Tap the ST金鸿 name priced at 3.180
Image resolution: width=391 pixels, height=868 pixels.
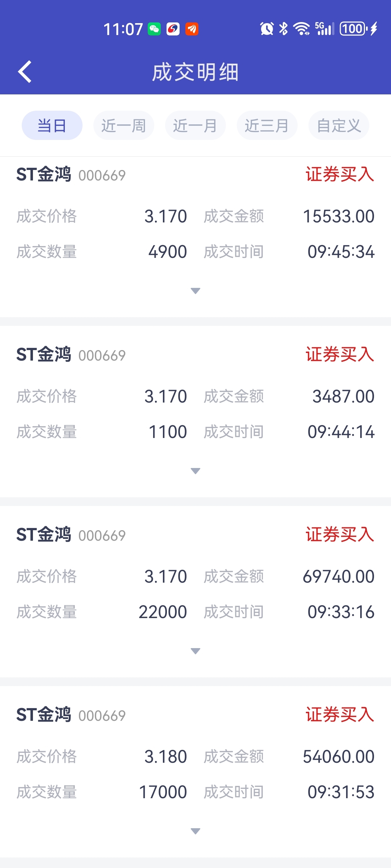[44, 715]
